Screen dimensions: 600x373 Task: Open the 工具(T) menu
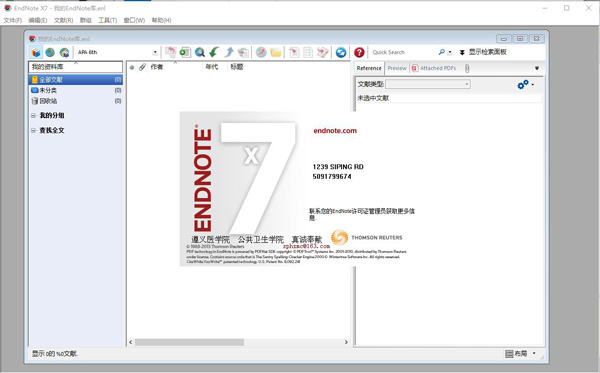[x=108, y=20]
